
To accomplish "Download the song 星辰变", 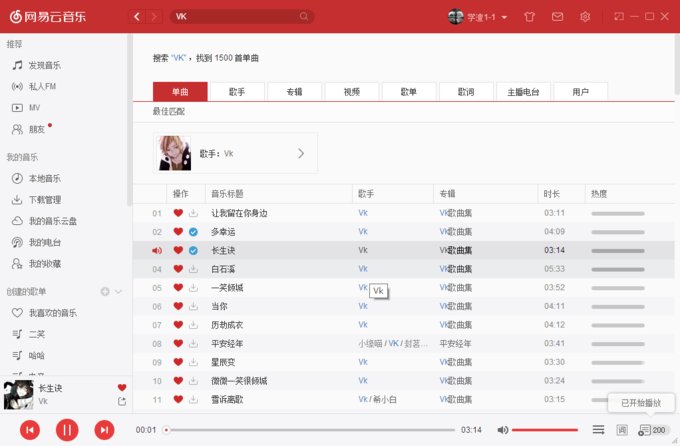I will click(x=193, y=362).
